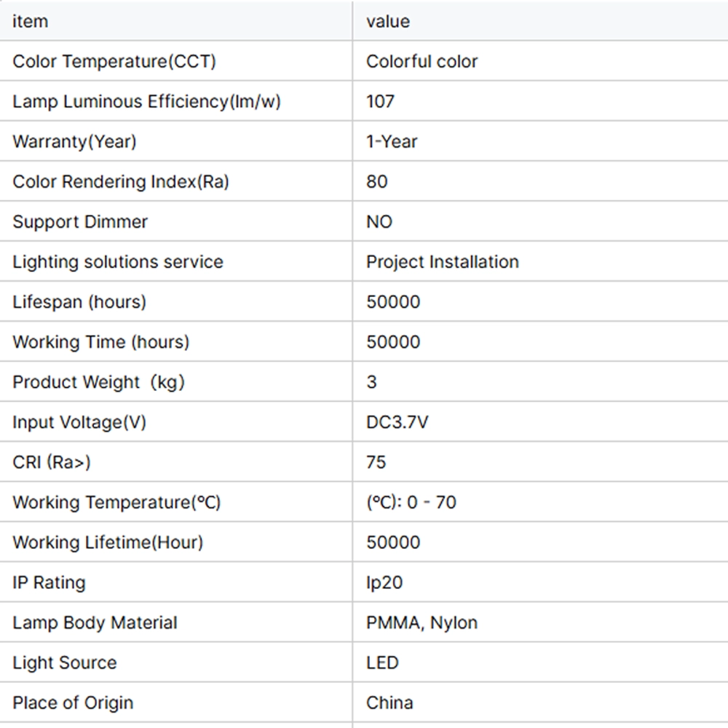Click the 'Product Weight (kg)' label
This screenshot has width=728, height=728.
coord(98,382)
